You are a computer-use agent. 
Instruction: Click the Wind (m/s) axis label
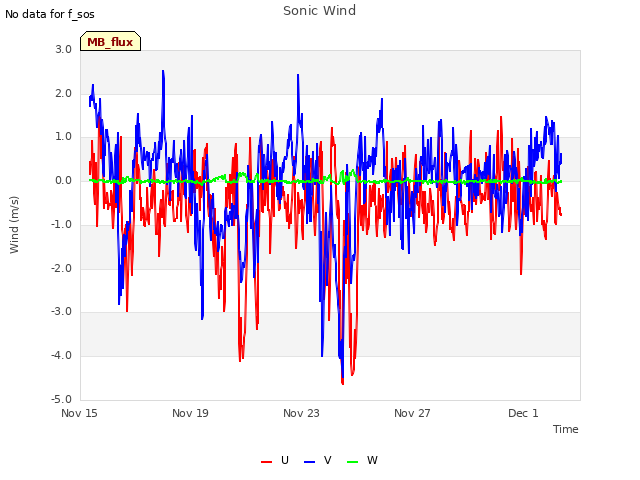click(14, 225)
